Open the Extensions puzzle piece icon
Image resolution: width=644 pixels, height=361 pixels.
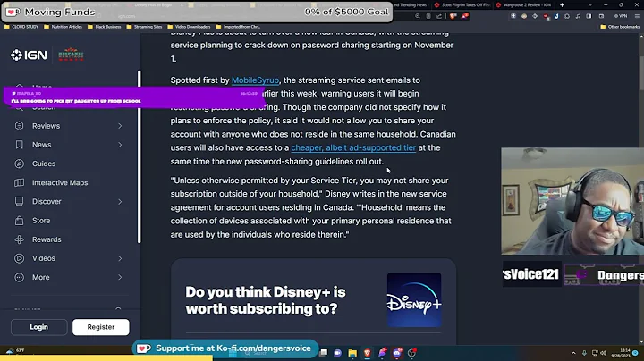(x=567, y=16)
